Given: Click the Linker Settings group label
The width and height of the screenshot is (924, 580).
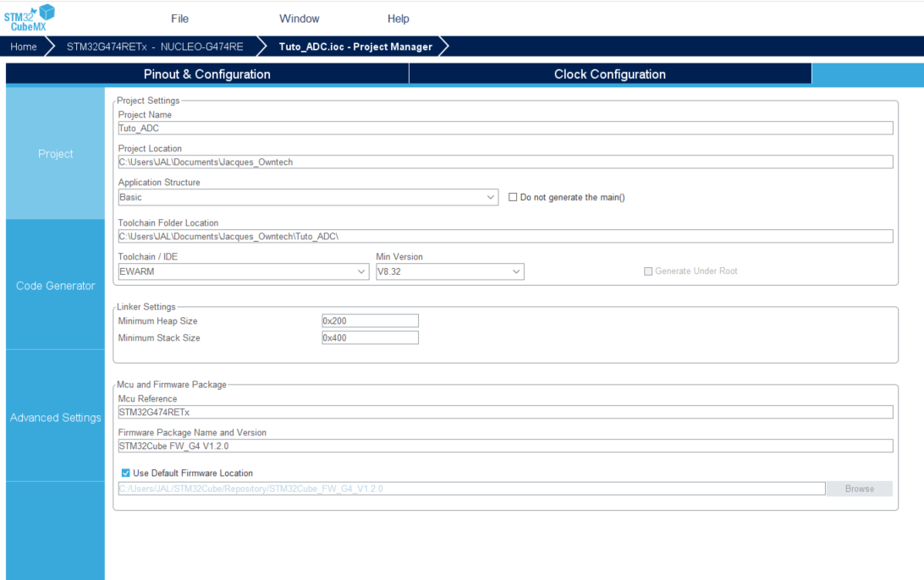Looking at the screenshot, I should 146,307.
